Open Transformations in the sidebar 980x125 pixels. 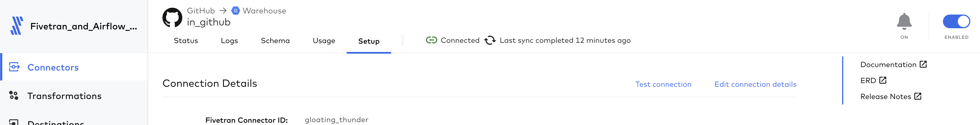coord(64,96)
